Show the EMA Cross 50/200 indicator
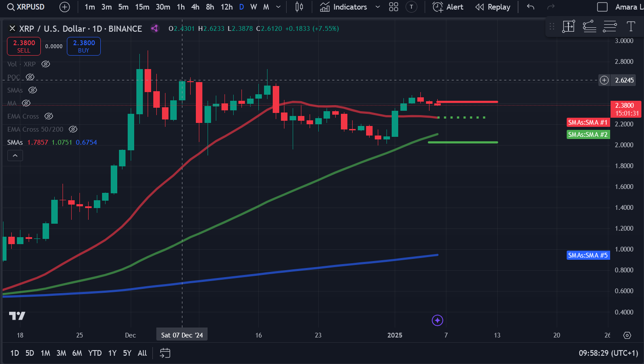The image size is (644, 364). click(x=73, y=129)
